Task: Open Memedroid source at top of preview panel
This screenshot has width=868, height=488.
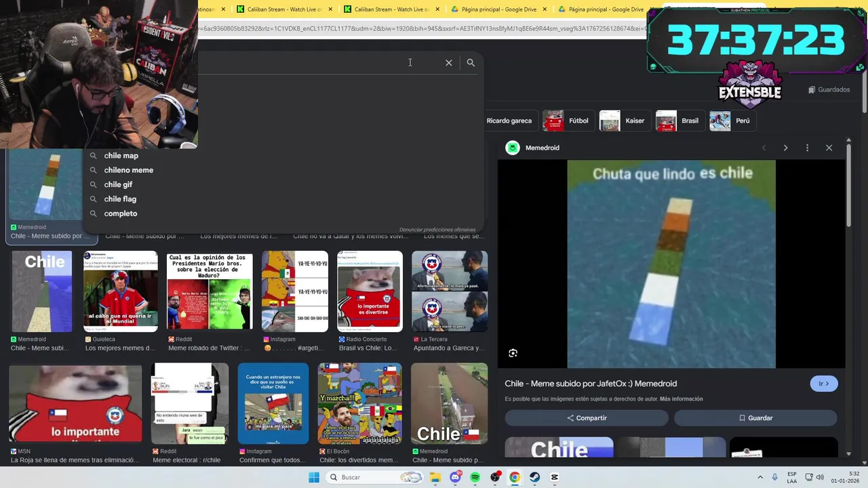Action: 533,148
